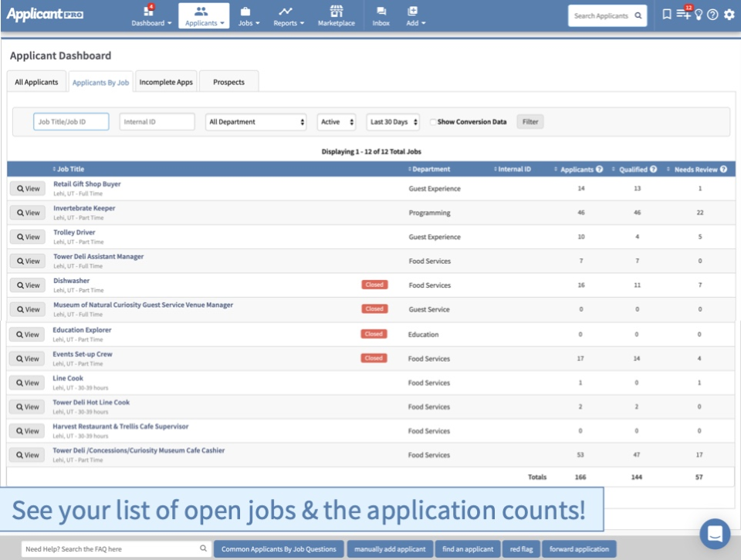The image size is (741, 560).
Task: Click the task list icon showing 12 notifications
Action: click(x=682, y=15)
